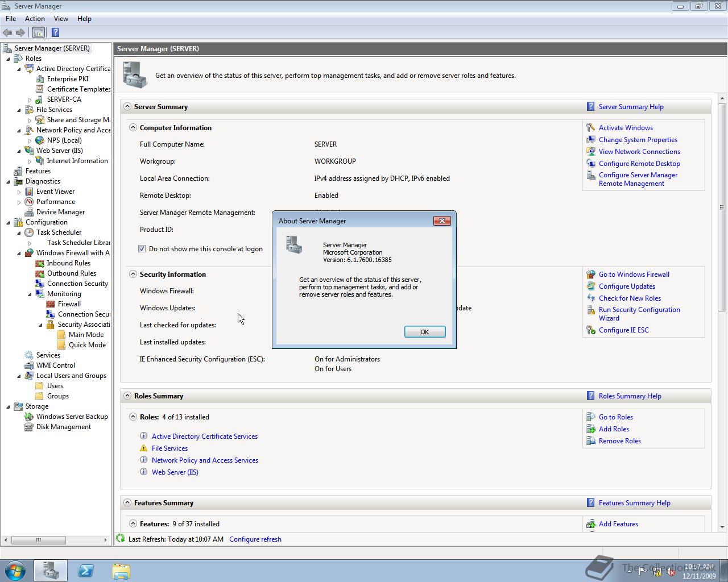Select WMI Control icon in tree
Viewport: 728px width, 582px height.
click(29, 365)
